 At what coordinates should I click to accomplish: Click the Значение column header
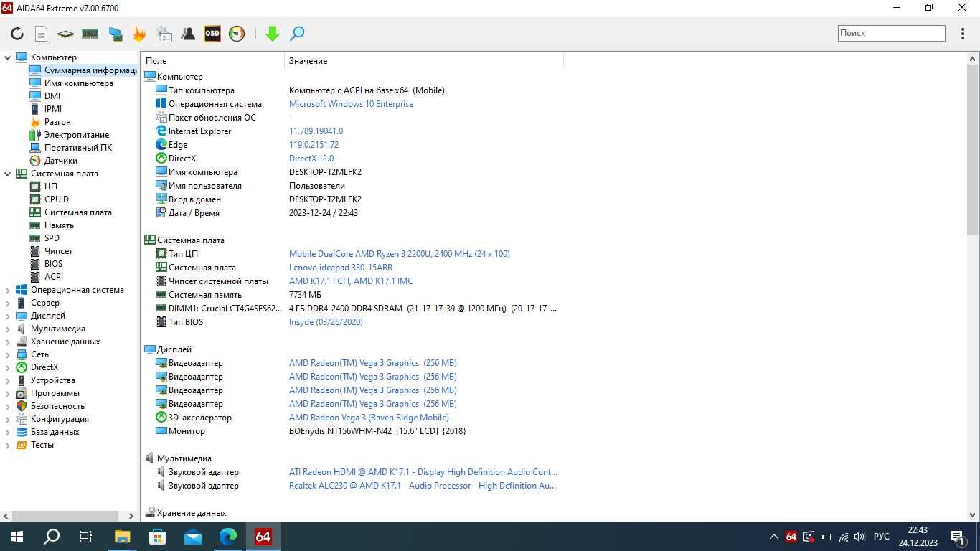424,61
